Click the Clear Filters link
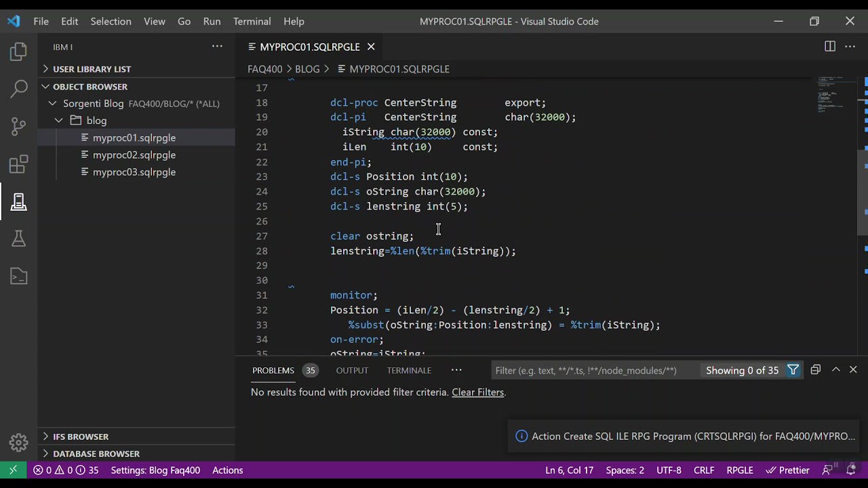This screenshot has width=868, height=488. pyautogui.click(x=478, y=392)
